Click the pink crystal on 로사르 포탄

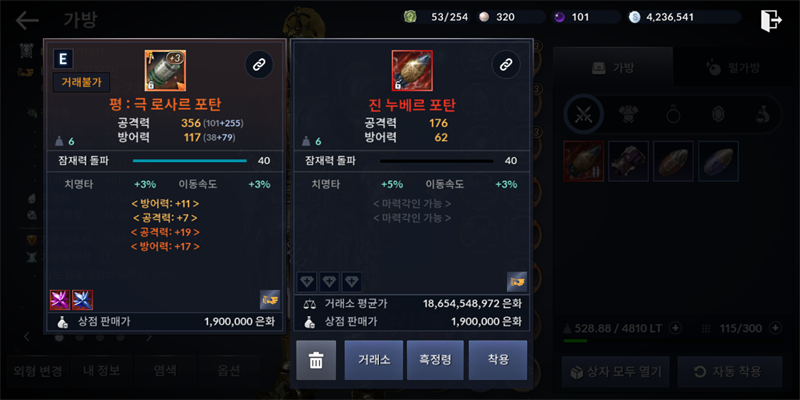(60, 300)
